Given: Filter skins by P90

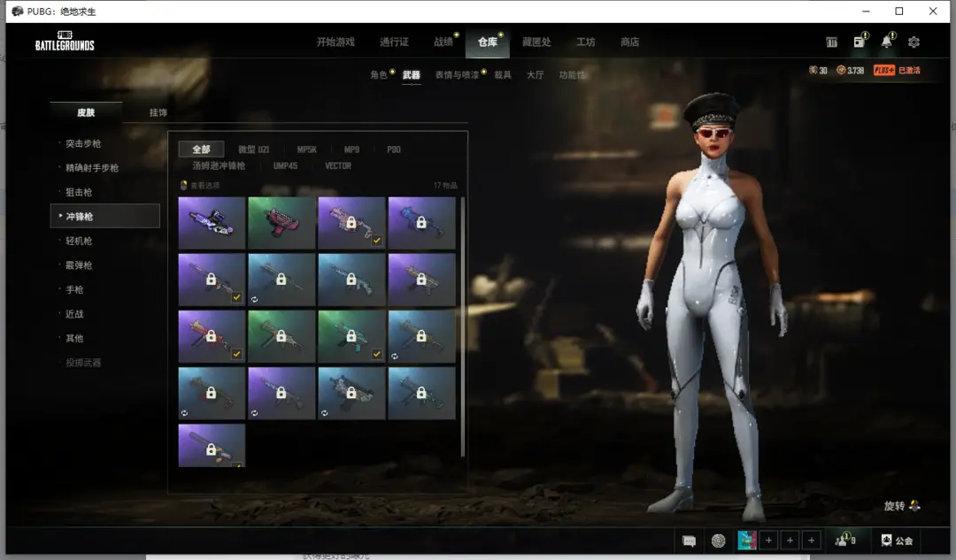Looking at the screenshot, I should tap(394, 150).
